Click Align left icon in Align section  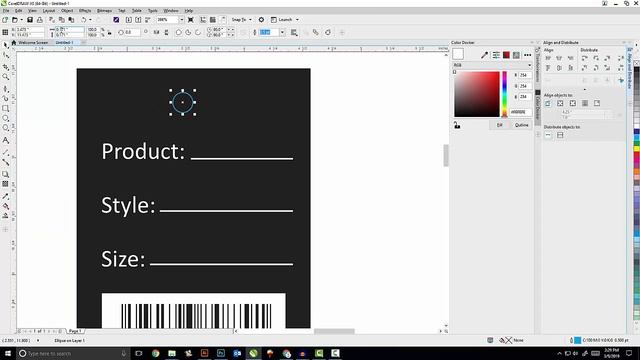(548, 58)
